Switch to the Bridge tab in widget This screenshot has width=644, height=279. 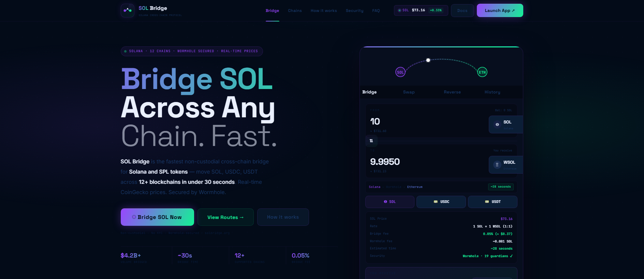[x=369, y=92]
